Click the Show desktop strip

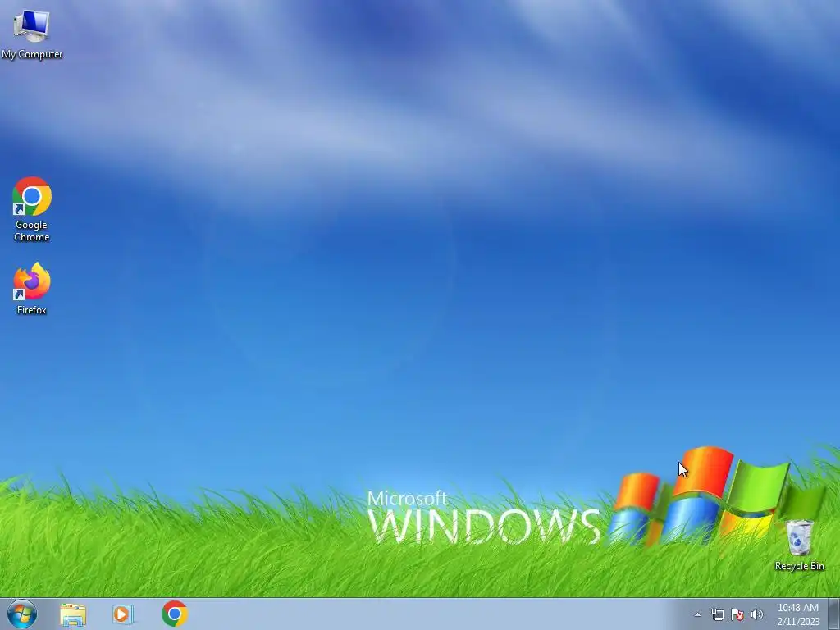click(834, 614)
